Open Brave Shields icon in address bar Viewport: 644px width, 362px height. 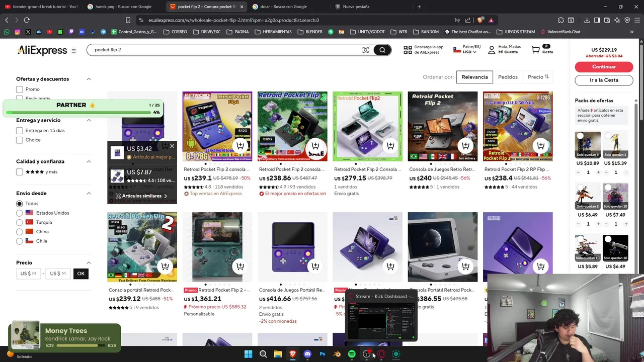pos(480,20)
